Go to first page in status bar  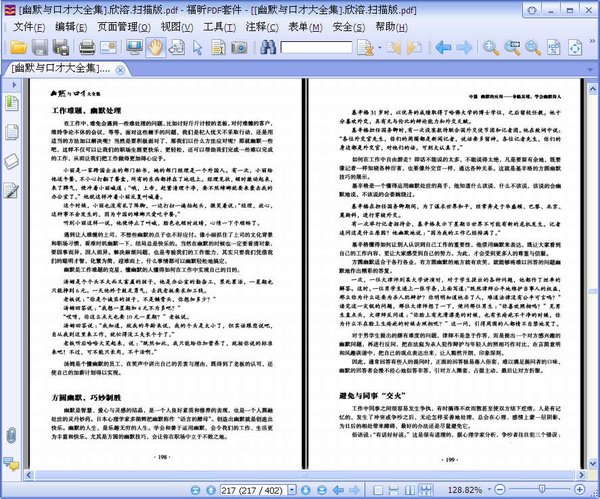(x=195, y=490)
